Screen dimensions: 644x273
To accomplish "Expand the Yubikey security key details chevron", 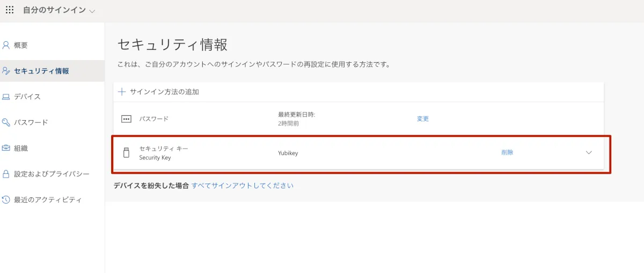I will point(589,152).
